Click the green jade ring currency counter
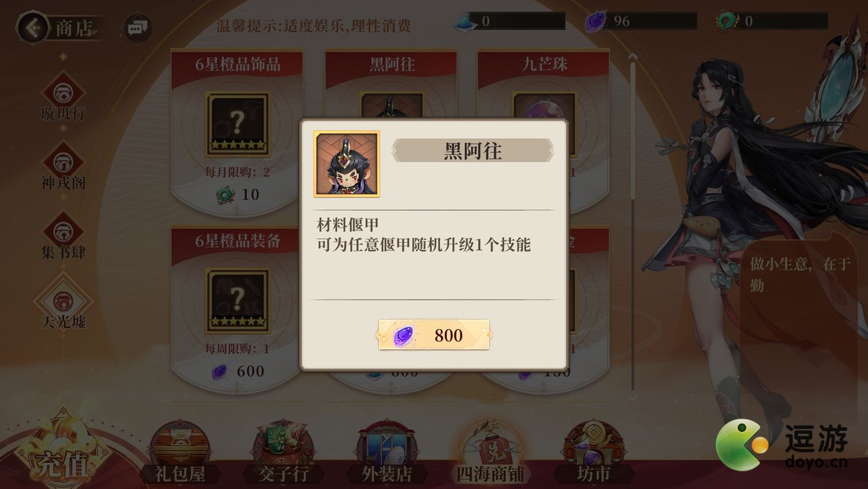This screenshot has height=489, width=868. [772, 21]
